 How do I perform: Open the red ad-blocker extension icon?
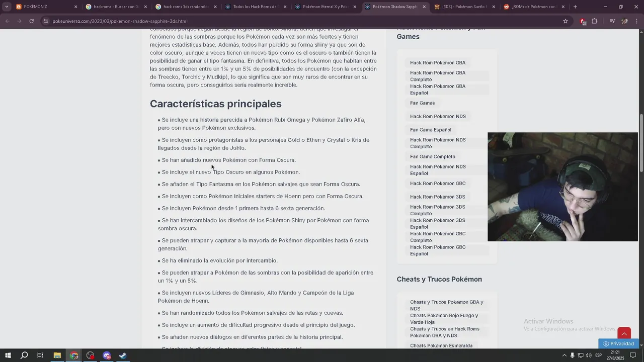point(583,21)
